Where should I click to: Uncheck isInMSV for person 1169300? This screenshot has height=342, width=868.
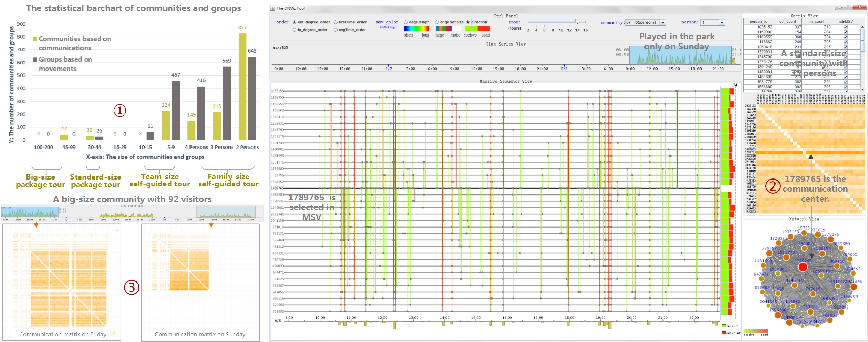tap(846, 32)
